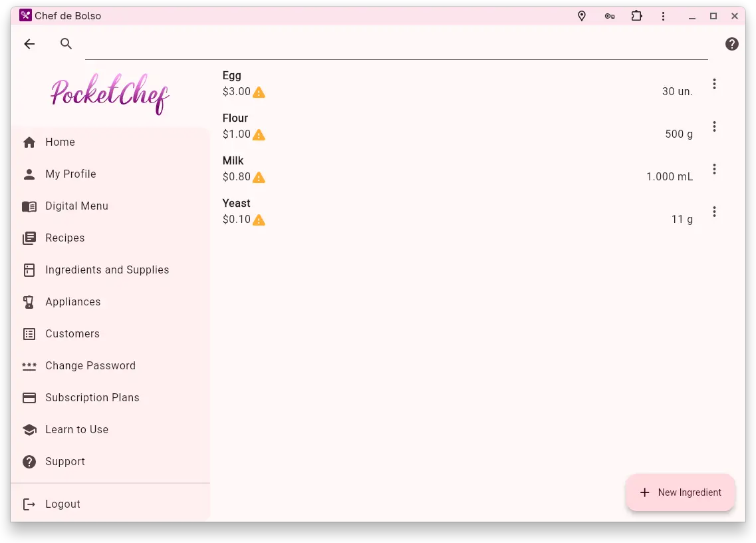Click the key icon in title bar
The image size is (756, 543).
click(609, 16)
